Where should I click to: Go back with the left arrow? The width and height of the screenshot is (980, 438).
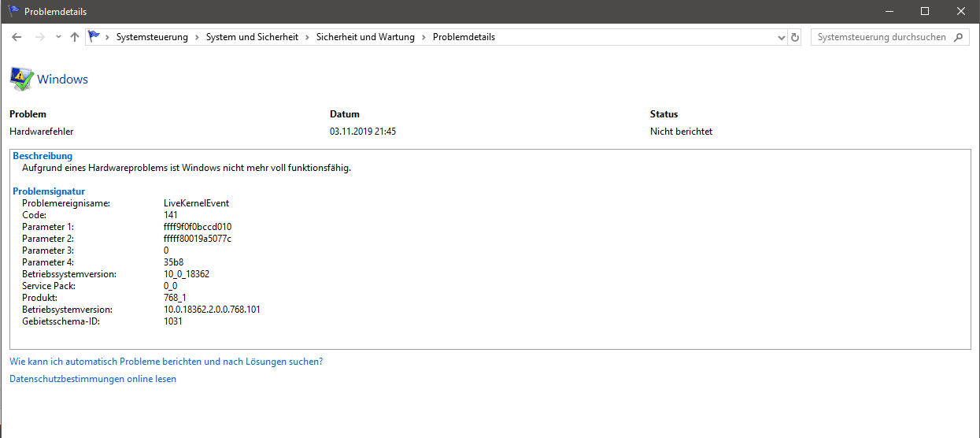click(17, 37)
